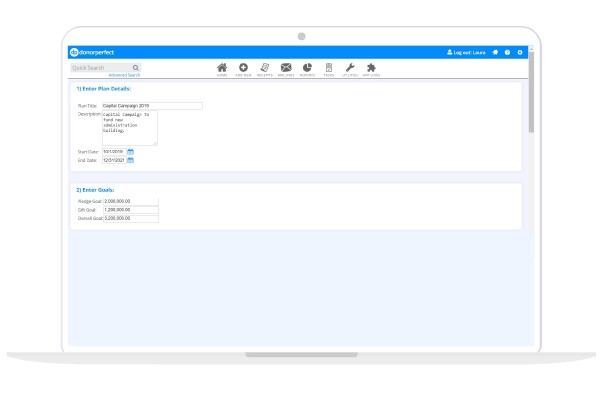Click the '2) Enter Goals:' heading
The height and width of the screenshot is (400, 600).
[95, 190]
